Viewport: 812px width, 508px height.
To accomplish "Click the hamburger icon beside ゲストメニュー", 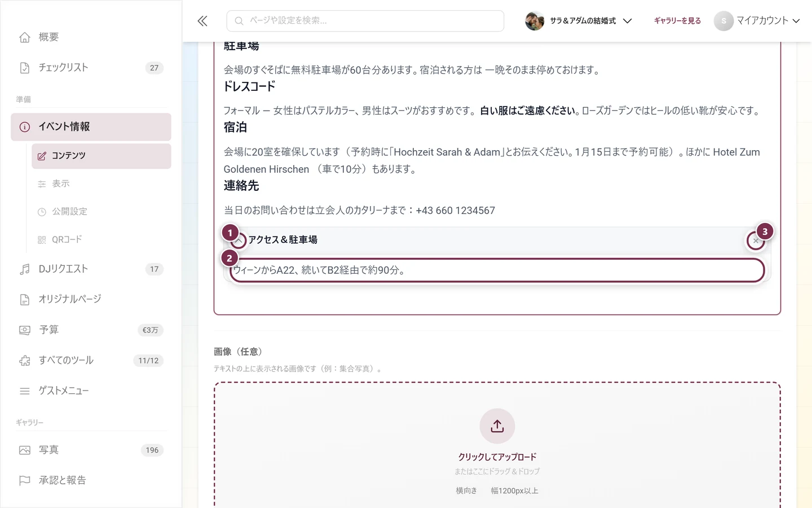I will pyautogui.click(x=25, y=391).
